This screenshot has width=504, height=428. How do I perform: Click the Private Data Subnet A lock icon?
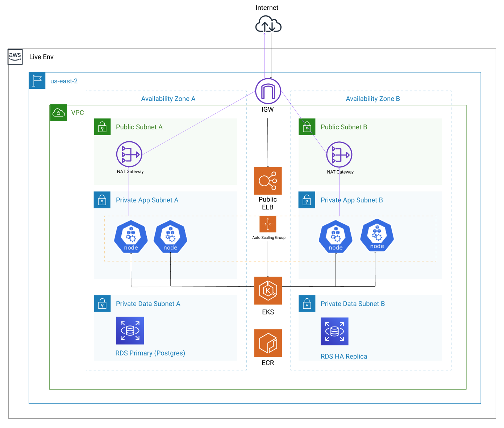click(102, 303)
